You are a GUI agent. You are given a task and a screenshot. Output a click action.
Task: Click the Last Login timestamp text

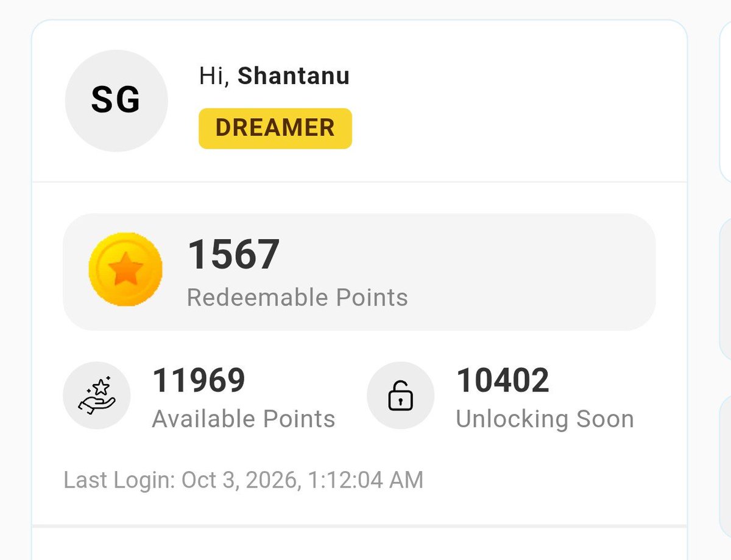pyautogui.click(x=243, y=480)
